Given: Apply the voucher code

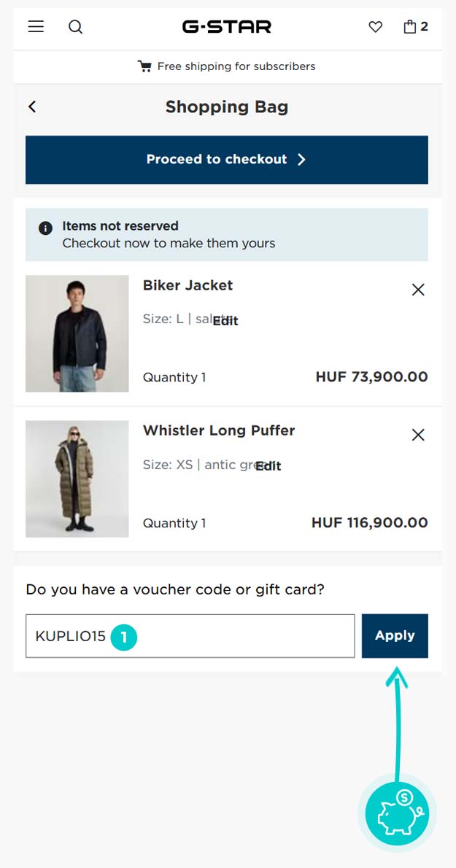Looking at the screenshot, I should 395,635.
